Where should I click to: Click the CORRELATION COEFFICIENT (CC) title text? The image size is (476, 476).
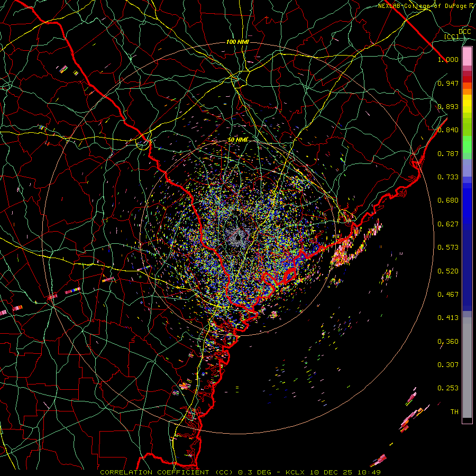(x=167, y=472)
